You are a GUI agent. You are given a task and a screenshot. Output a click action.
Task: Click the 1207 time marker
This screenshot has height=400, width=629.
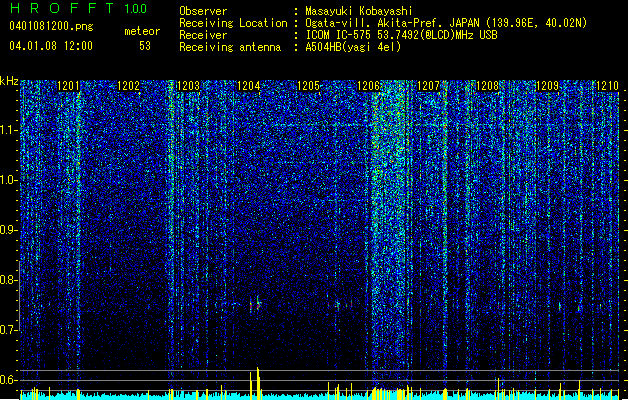[x=428, y=85]
